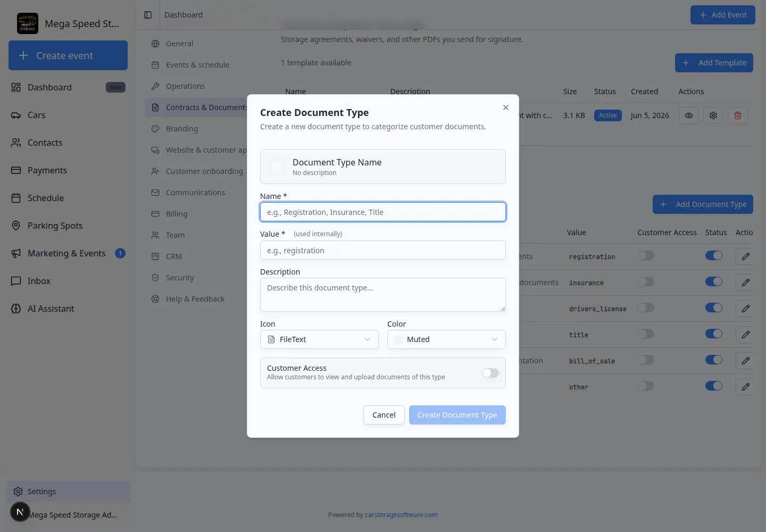
Task: Open Communications settings section
Action: [x=197, y=193]
